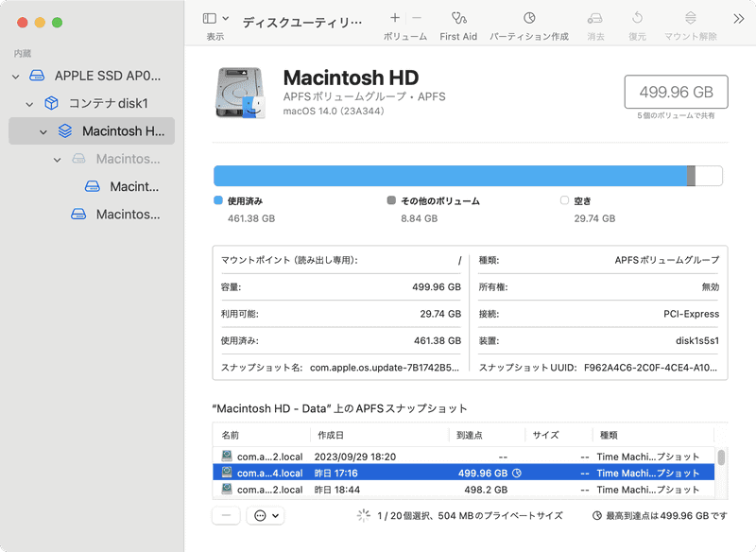Open the snapshot actions ellipsis dropdown

266,516
